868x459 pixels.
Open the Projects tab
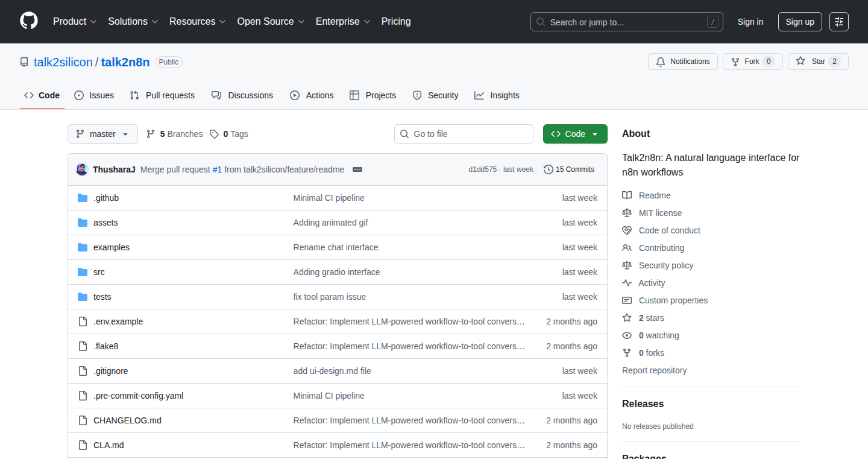(x=373, y=95)
